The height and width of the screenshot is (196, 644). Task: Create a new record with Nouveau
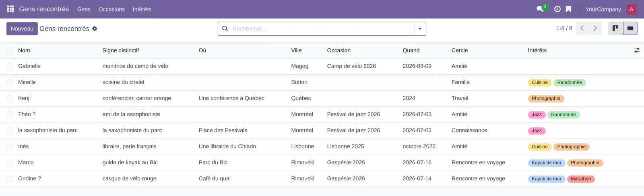pos(22,29)
